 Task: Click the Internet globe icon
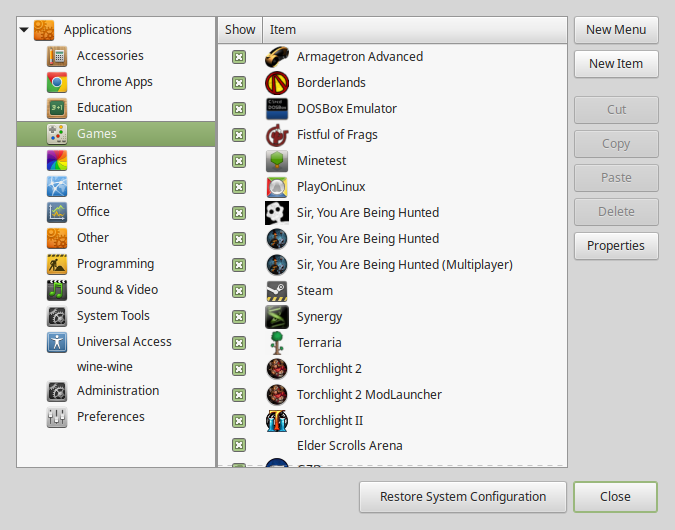57,186
